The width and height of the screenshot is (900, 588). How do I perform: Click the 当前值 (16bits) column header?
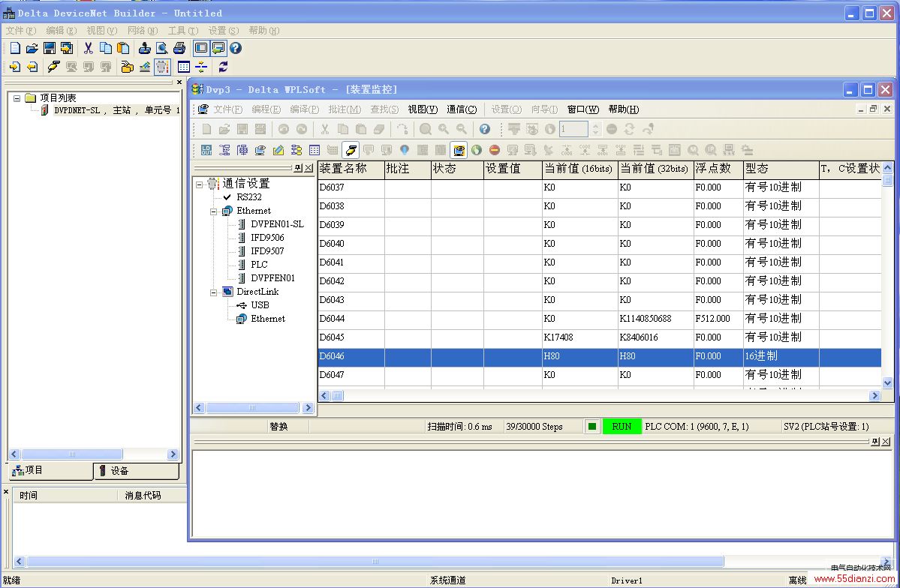click(x=579, y=169)
